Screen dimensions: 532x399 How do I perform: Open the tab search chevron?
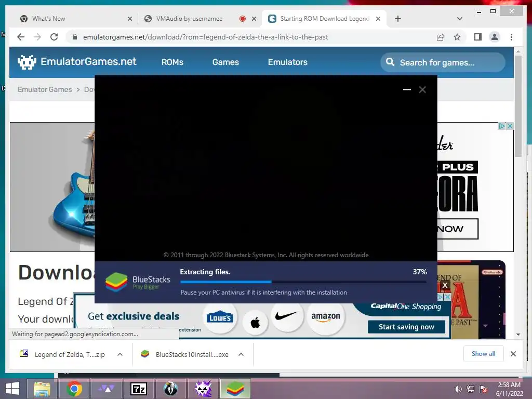pyautogui.click(x=459, y=19)
